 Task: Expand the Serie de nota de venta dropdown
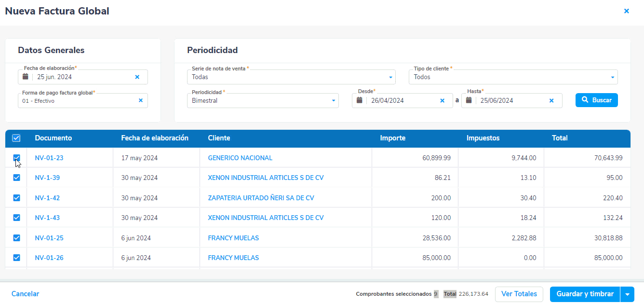390,77
